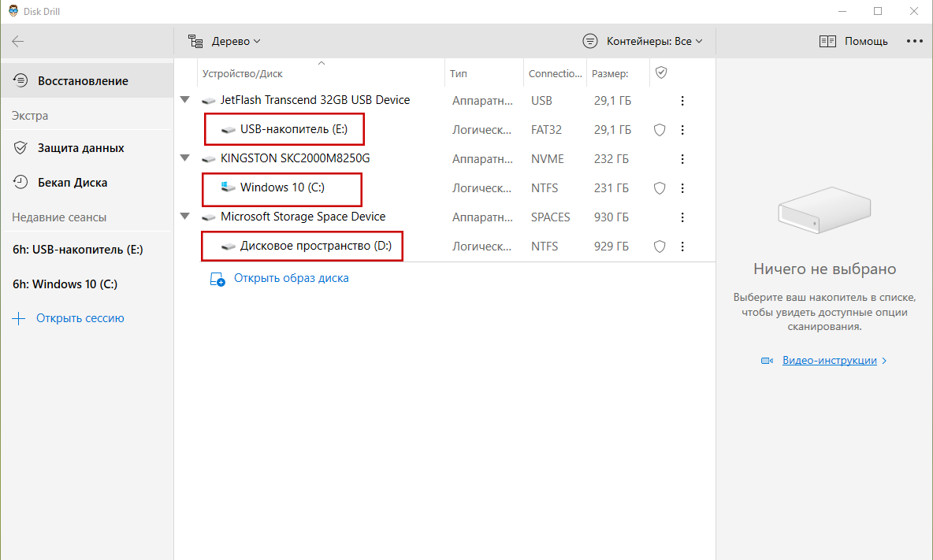Click the 232 ГБ size value
The image size is (933, 560).
click(611, 159)
